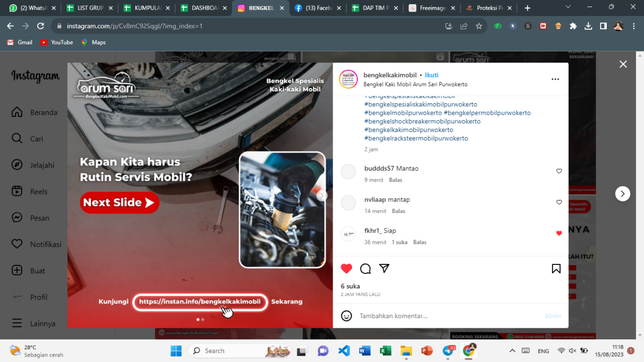This screenshot has width=644, height=362.
Task: Open Chrome extensions puzzle icon
Action: (x=573, y=26)
